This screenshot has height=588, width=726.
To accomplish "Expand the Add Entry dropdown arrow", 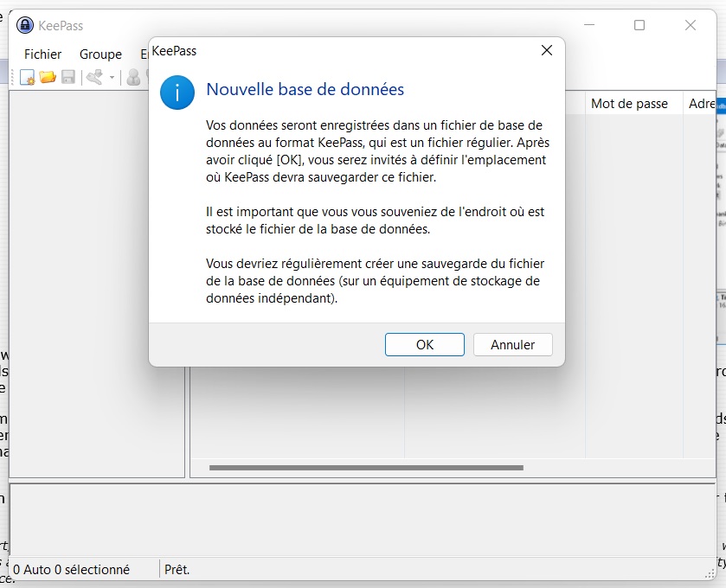I will [x=112, y=79].
